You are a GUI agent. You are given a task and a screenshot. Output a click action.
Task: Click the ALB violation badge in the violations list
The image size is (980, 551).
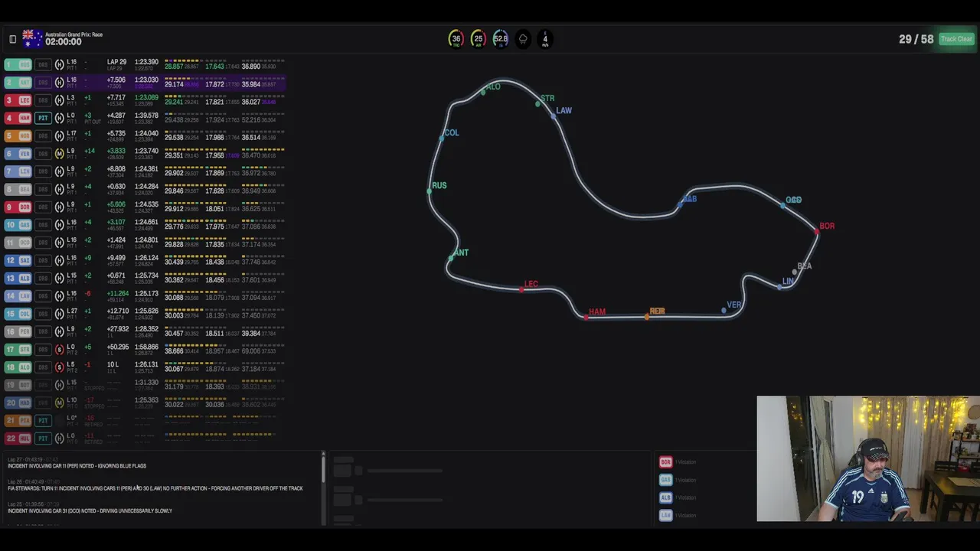coord(665,497)
